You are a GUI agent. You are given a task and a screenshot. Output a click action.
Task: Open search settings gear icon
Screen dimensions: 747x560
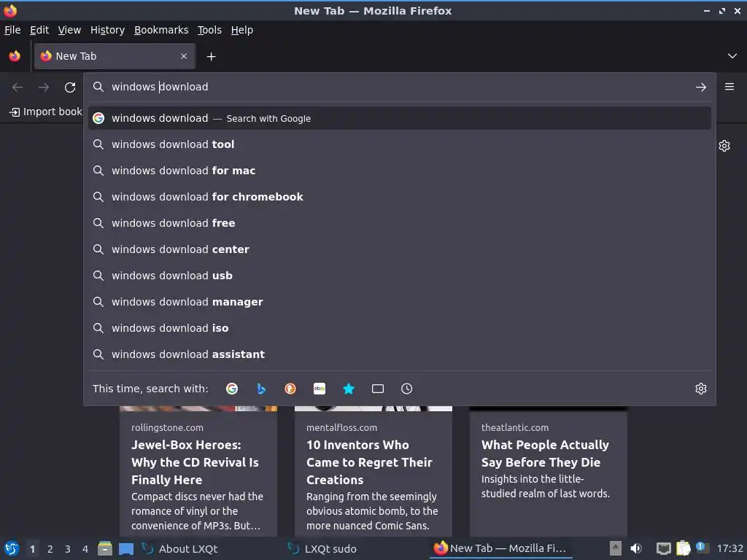[701, 389]
